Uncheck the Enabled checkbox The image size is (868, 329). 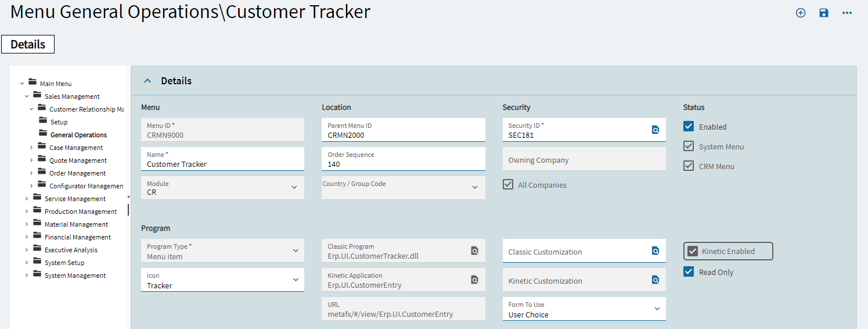click(x=689, y=126)
